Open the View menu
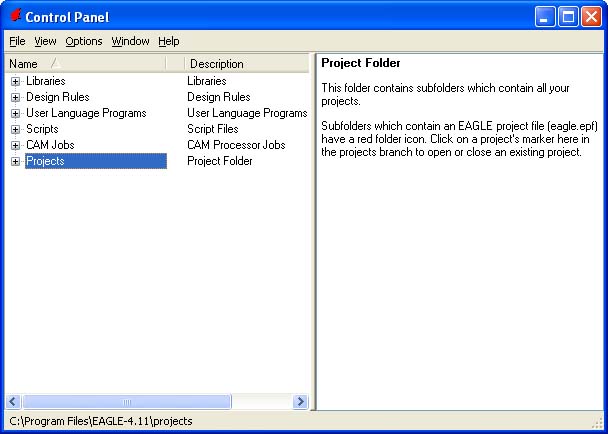 click(45, 41)
